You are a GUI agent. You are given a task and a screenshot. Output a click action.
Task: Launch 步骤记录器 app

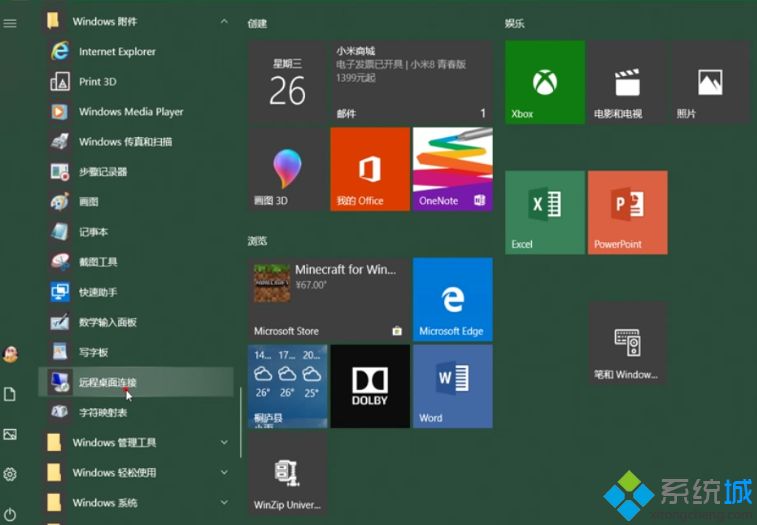136,171
